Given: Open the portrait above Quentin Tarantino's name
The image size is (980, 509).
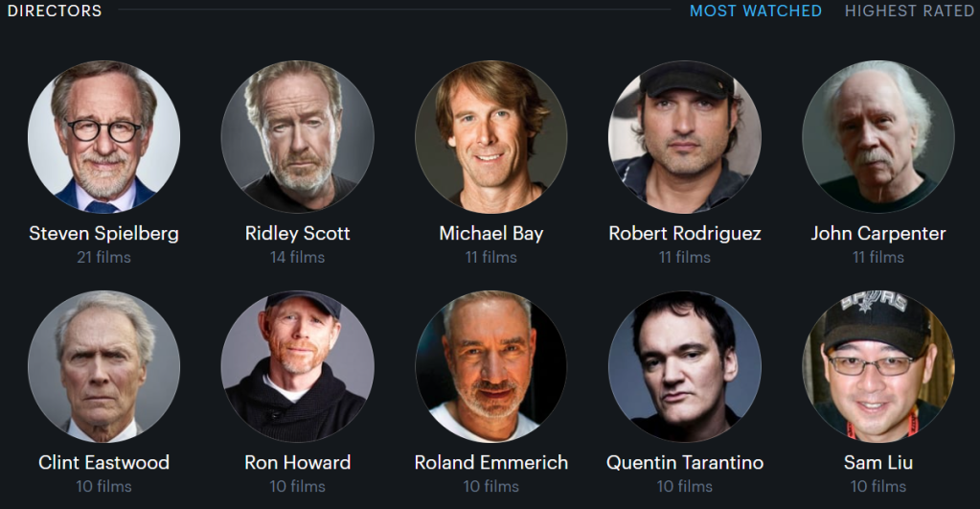Looking at the screenshot, I should (x=684, y=366).
